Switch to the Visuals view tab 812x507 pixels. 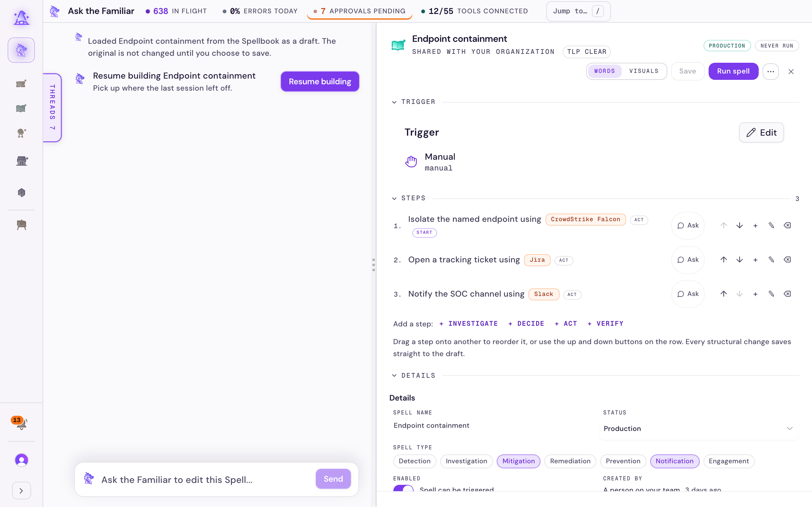(x=644, y=71)
